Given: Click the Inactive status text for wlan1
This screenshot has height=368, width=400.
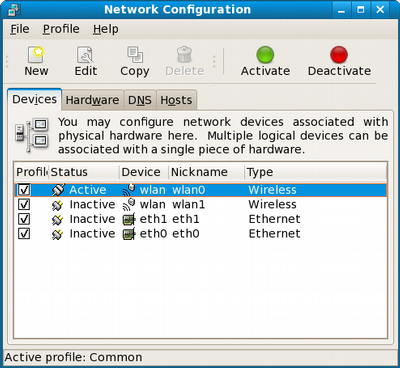Looking at the screenshot, I should tap(92, 204).
